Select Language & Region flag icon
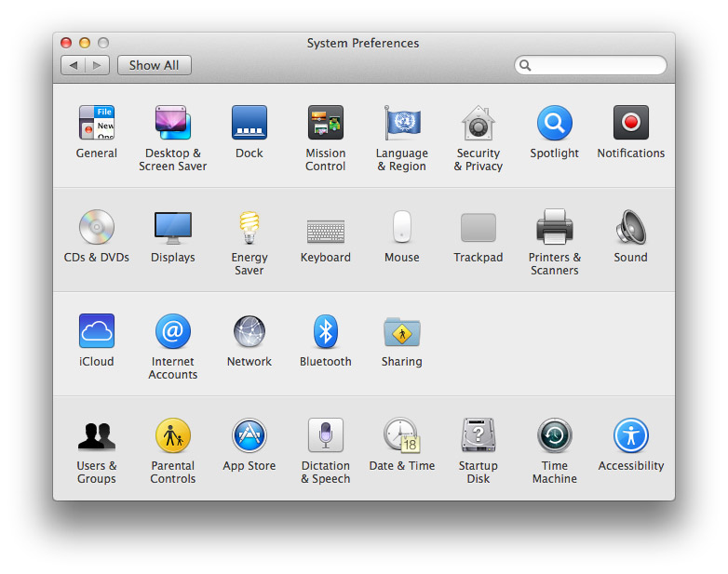This screenshot has width=728, height=574. 402,123
